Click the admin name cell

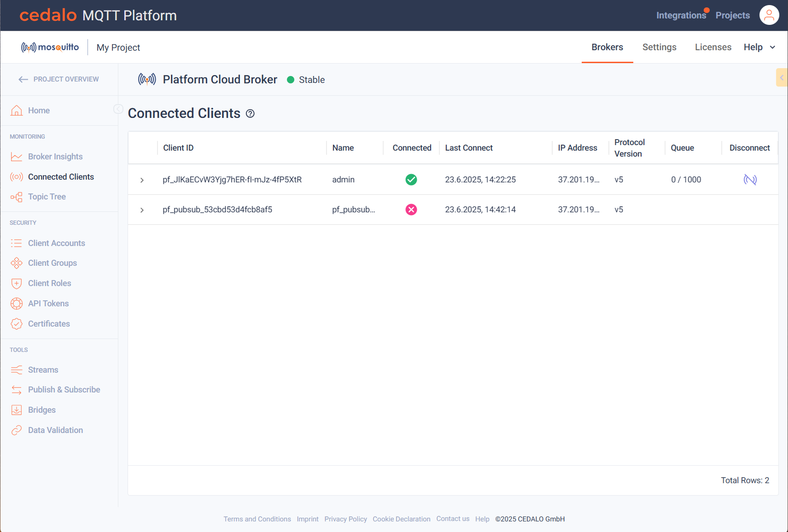click(343, 180)
